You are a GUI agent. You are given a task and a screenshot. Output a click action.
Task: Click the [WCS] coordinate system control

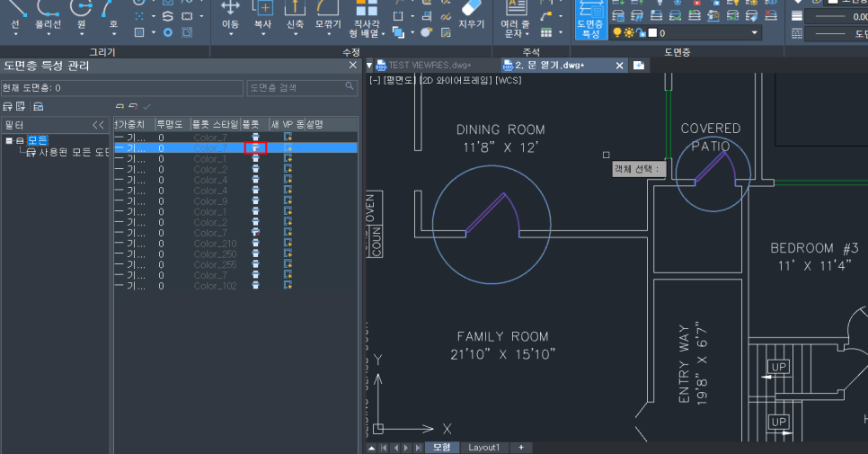click(x=509, y=80)
